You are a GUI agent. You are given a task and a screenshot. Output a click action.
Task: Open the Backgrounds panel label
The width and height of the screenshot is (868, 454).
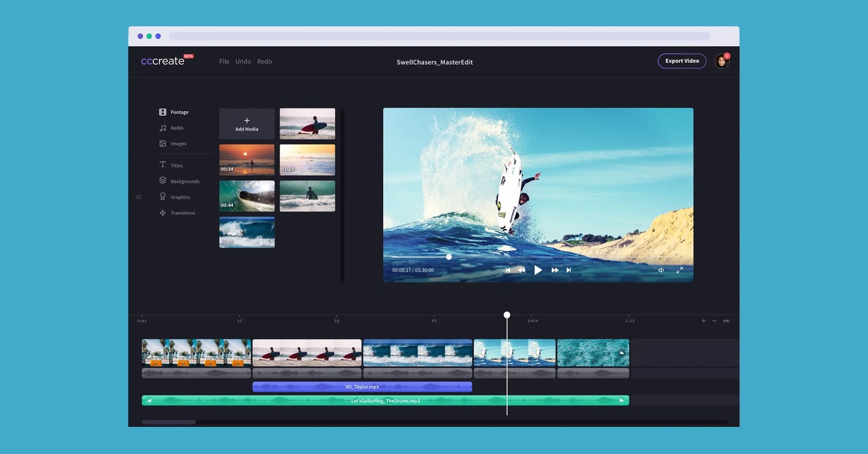(185, 182)
